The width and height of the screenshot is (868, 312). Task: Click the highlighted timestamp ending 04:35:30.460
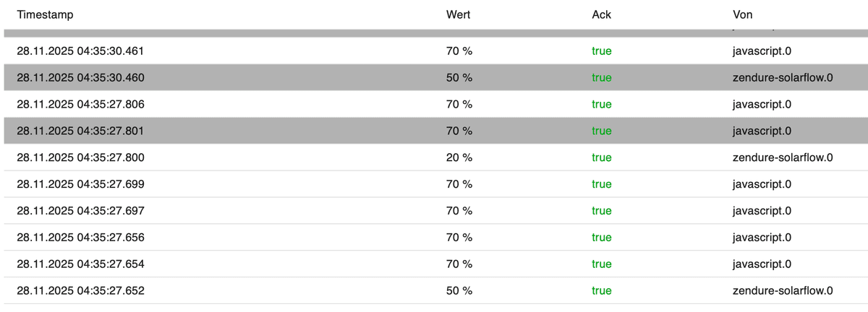pyautogui.click(x=80, y=77)
